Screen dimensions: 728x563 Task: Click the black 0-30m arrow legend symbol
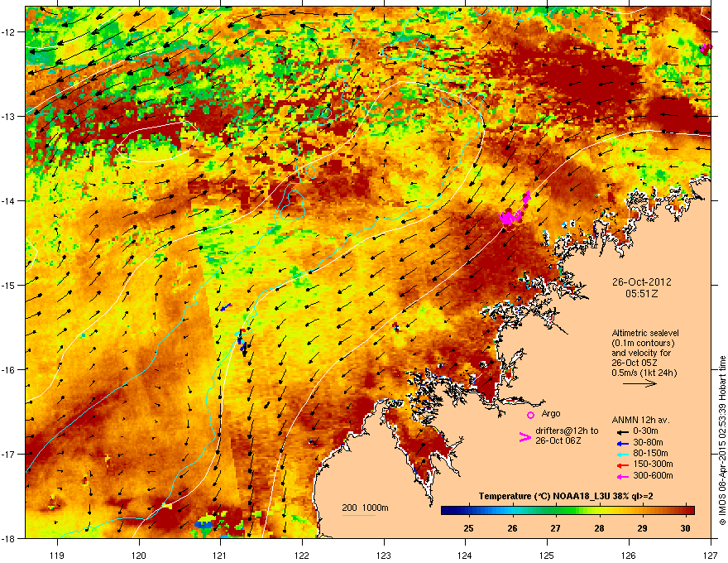coord(623,431)
